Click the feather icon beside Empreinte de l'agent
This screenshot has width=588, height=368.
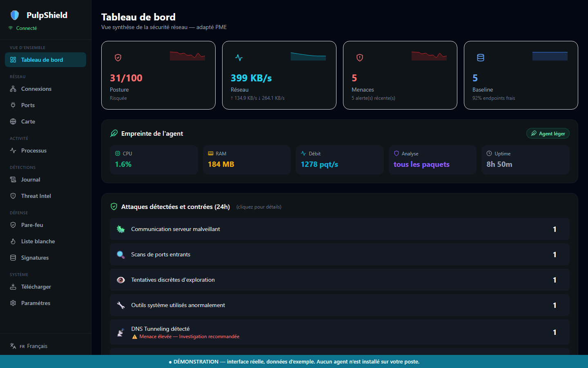coord(114,133)
